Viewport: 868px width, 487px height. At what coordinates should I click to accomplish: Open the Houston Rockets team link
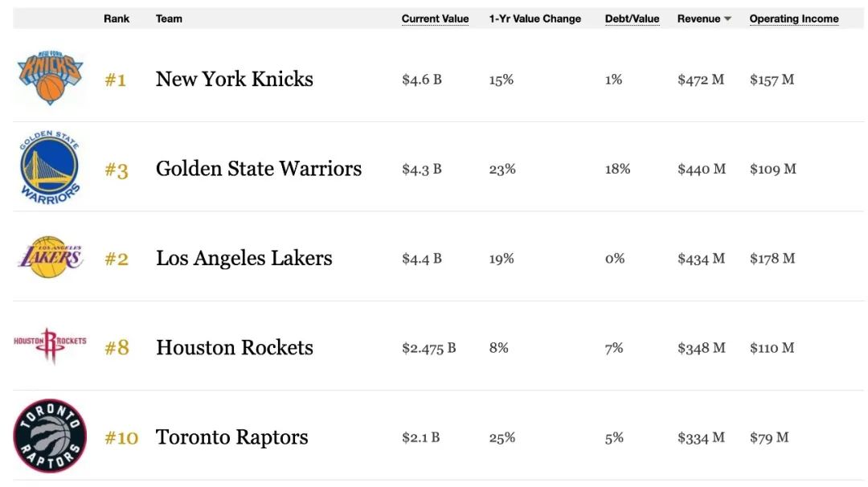click(x=234, y=348)
